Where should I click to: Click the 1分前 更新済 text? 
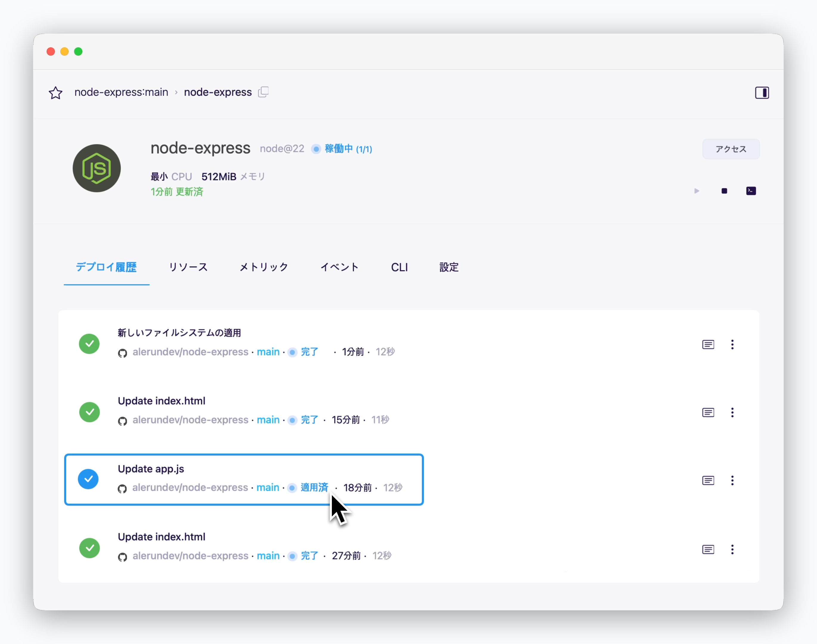point(177,192)
